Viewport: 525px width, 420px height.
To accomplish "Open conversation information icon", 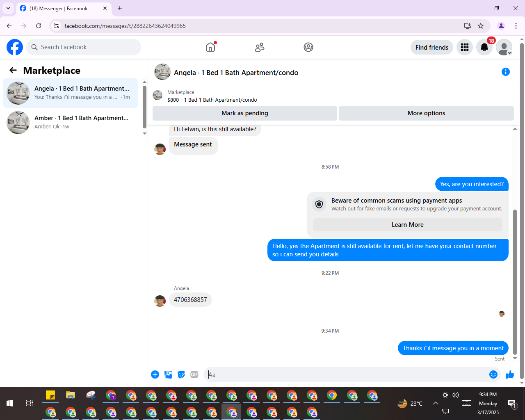I will click(506, 72).
